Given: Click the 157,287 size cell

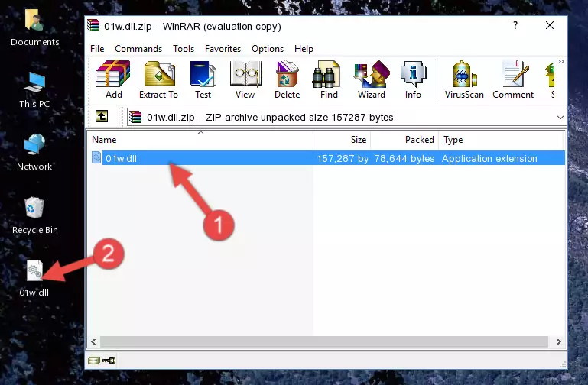Looking at the screenshot, I should coord(343,158).
